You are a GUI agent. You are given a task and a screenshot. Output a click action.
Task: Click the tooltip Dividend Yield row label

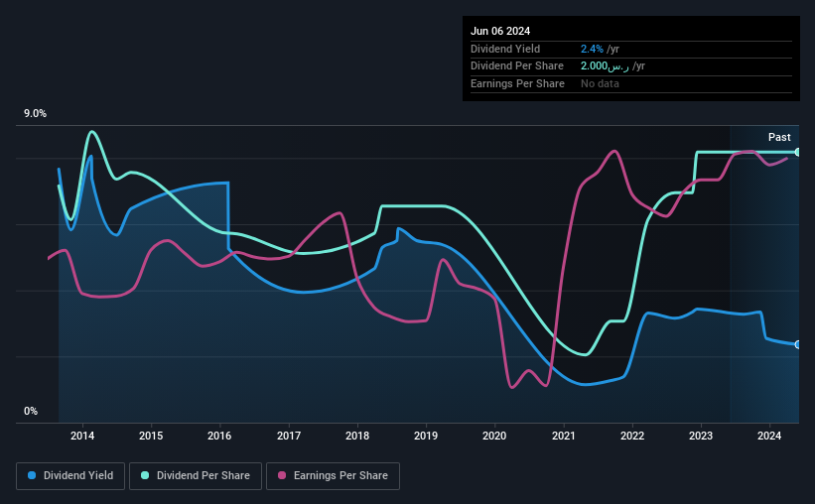[505, 49]
